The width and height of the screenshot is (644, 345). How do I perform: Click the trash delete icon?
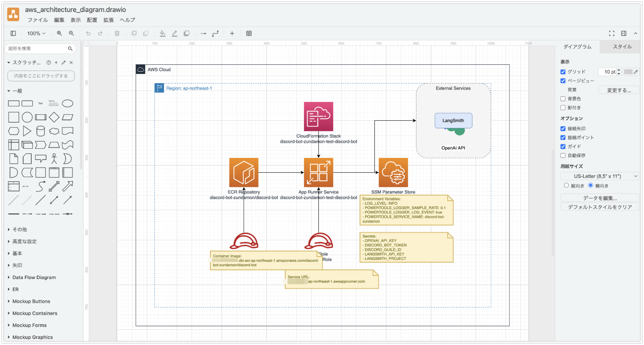(x=117, y=33)
